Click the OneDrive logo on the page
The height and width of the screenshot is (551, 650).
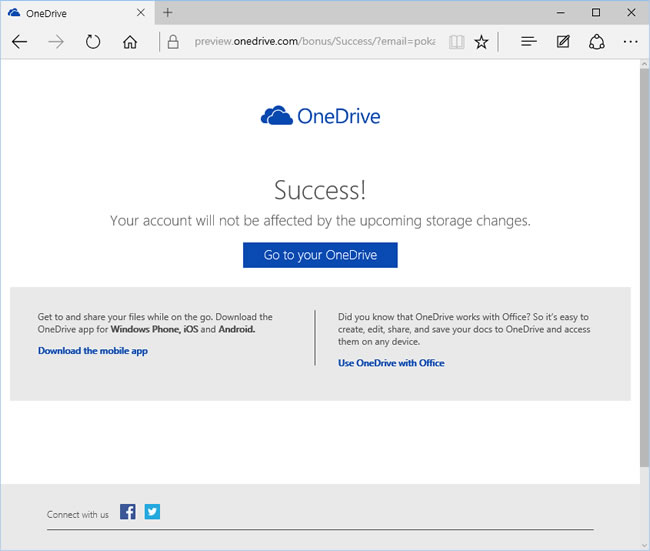[x=320, y=116]
